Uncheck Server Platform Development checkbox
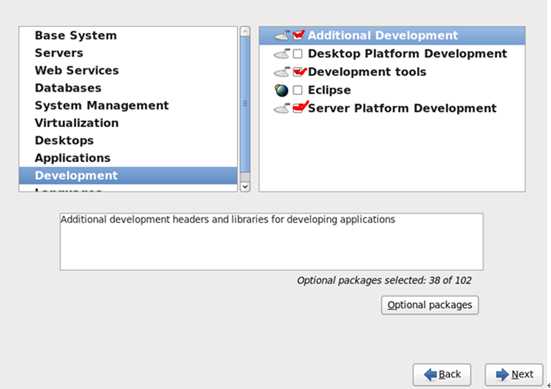This screenshot has height=389, width=551. 298,108
